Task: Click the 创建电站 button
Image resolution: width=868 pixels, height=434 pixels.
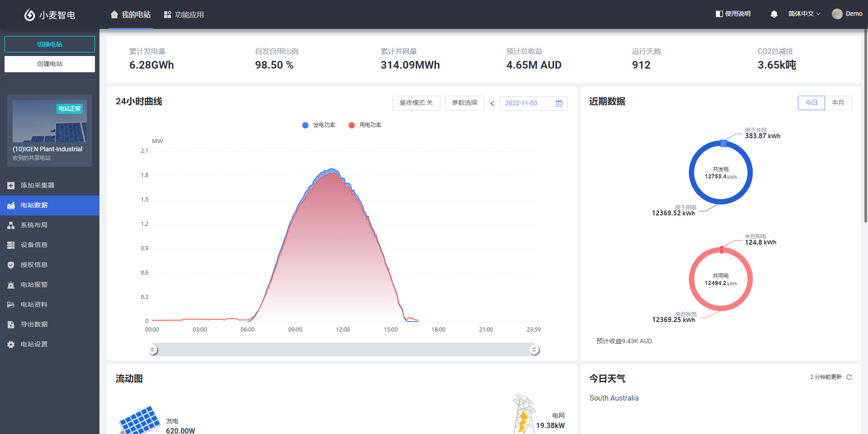Action: click(50, 64)
